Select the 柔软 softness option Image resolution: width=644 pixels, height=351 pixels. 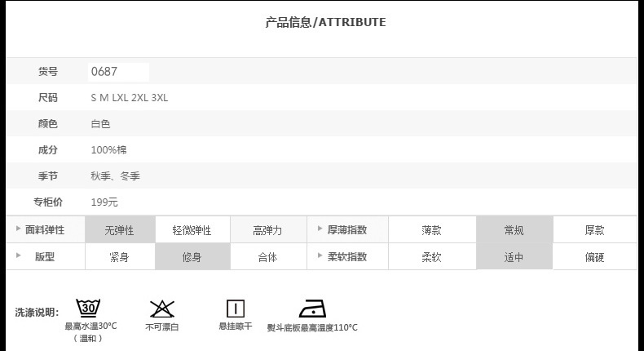(x=432, y=257)
